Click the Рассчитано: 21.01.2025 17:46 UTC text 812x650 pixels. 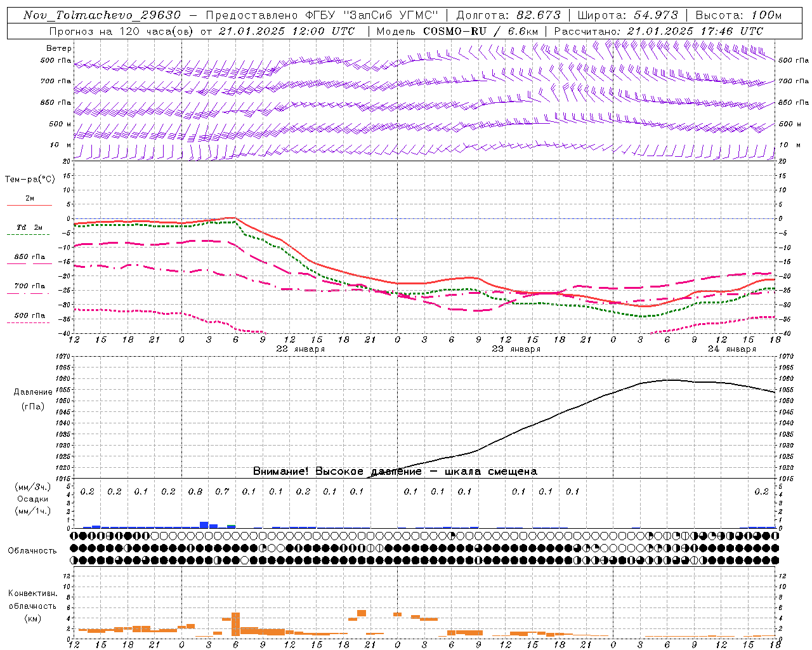pyautogui.click(x=658, y=31)
